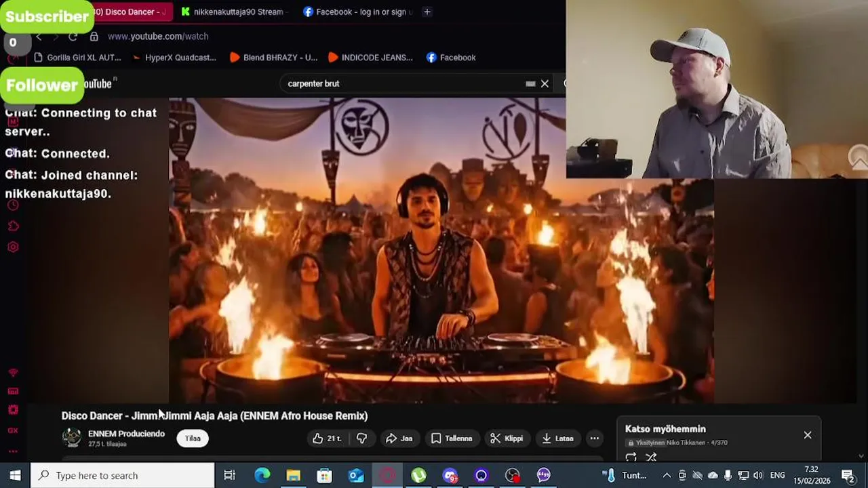
Task: Open uTorrent from the taskbar
Action: coord(418,475)
